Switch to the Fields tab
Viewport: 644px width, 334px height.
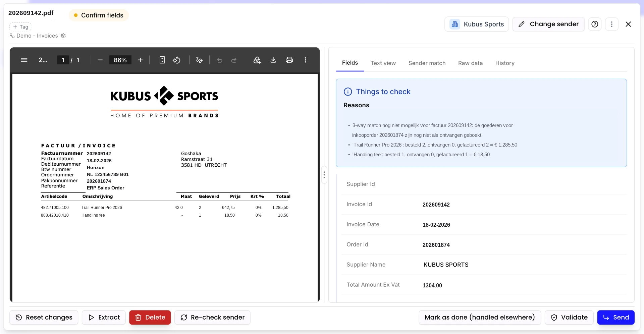(350, 63)
